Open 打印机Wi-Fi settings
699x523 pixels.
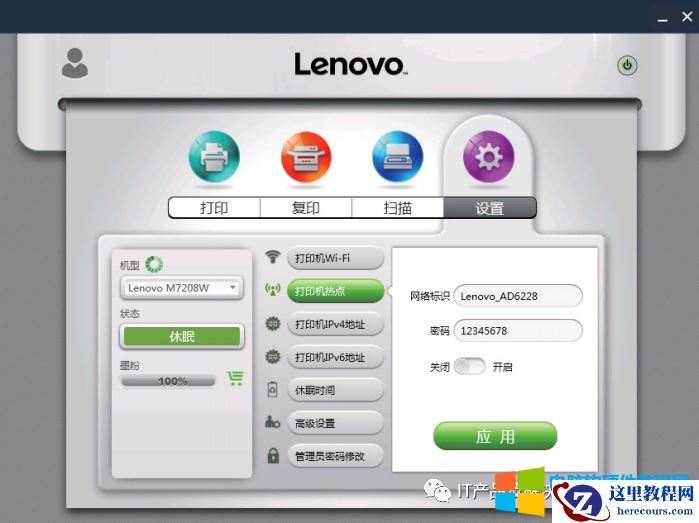tap(336, 258)
